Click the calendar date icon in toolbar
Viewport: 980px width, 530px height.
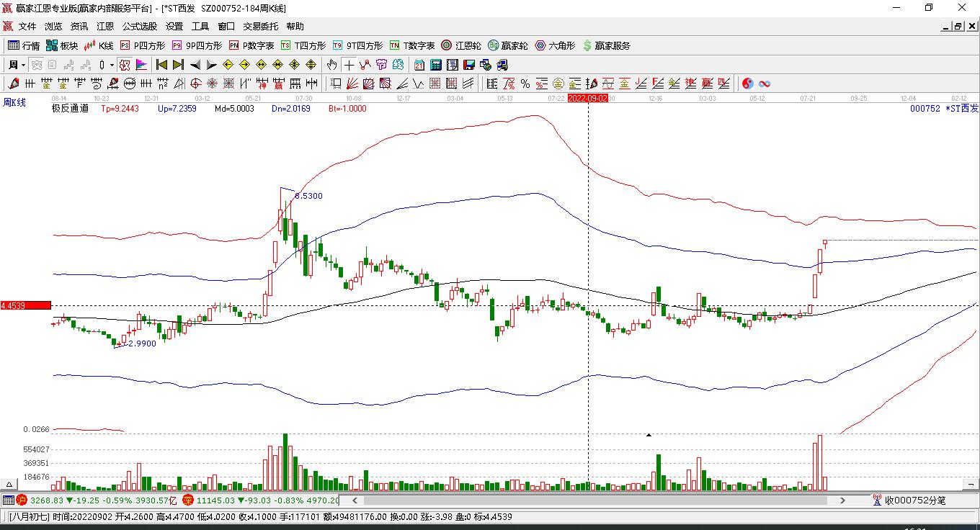point(419,65)
